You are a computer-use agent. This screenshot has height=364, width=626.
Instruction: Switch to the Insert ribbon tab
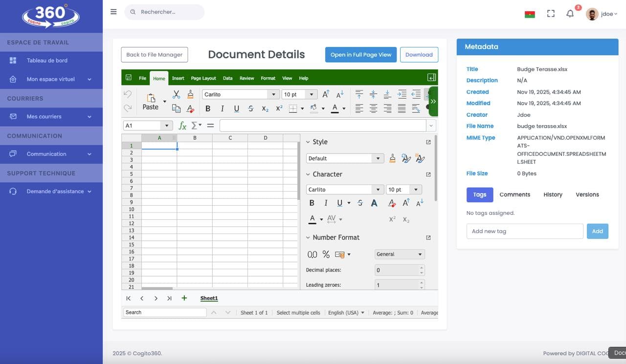point(178,78)
